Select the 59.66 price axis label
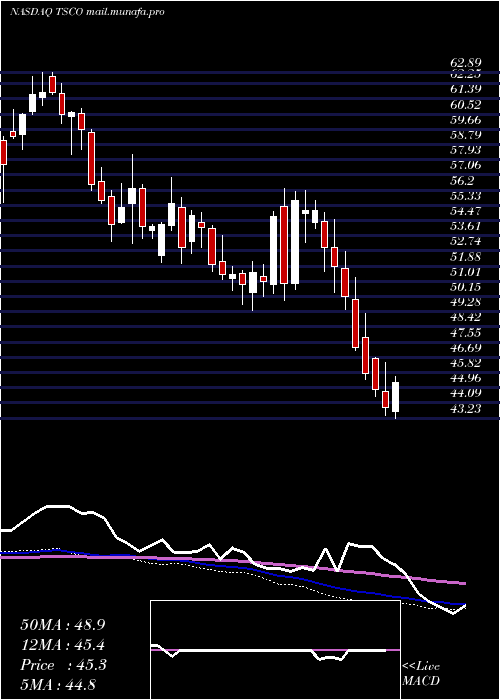The width and height of the screenshot is (500, 700). [466, 120]
